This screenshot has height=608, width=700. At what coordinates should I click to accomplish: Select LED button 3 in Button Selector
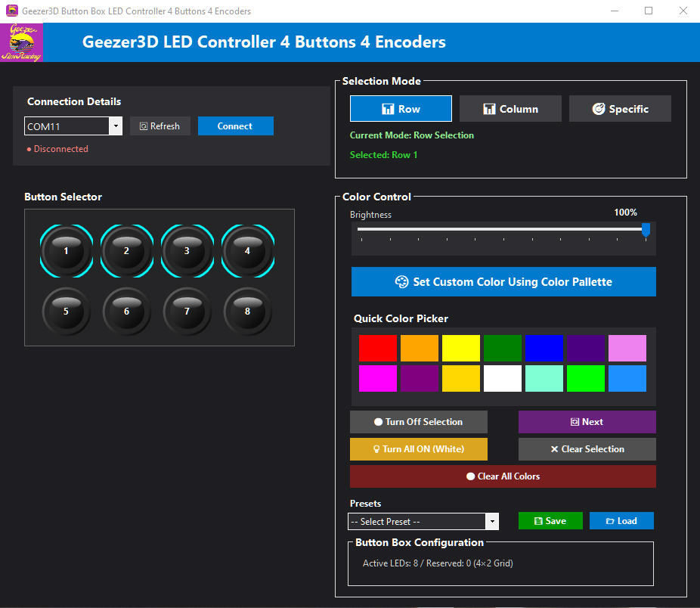187,250
